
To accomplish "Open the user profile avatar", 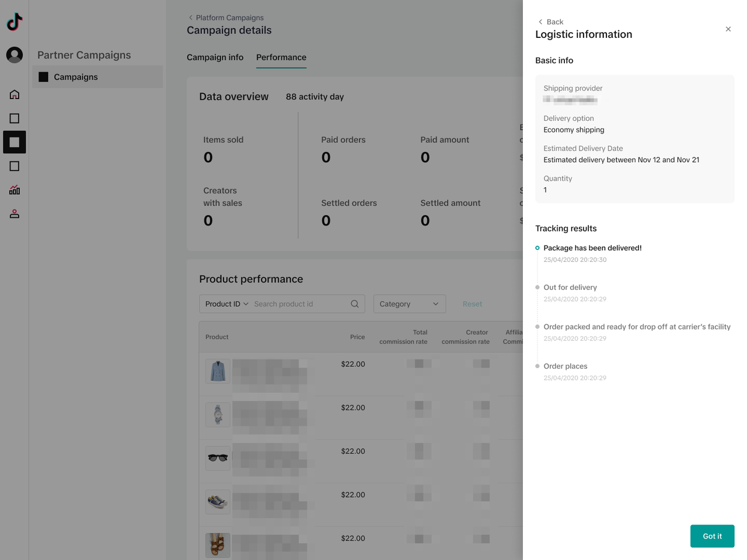I will [x=15, y=55].
